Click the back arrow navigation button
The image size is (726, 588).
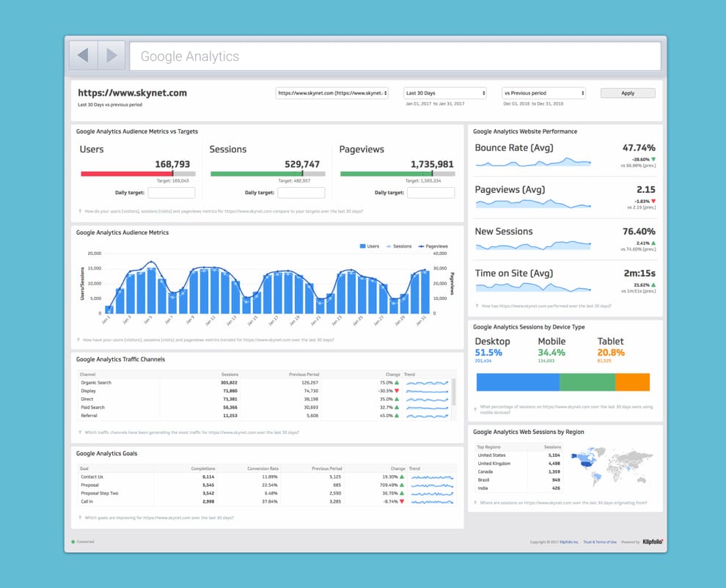coord(84,56)
